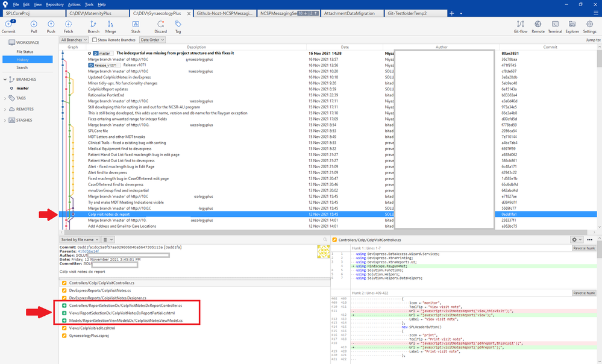Click the Discard toolbar icon

[x=160, y=26]
